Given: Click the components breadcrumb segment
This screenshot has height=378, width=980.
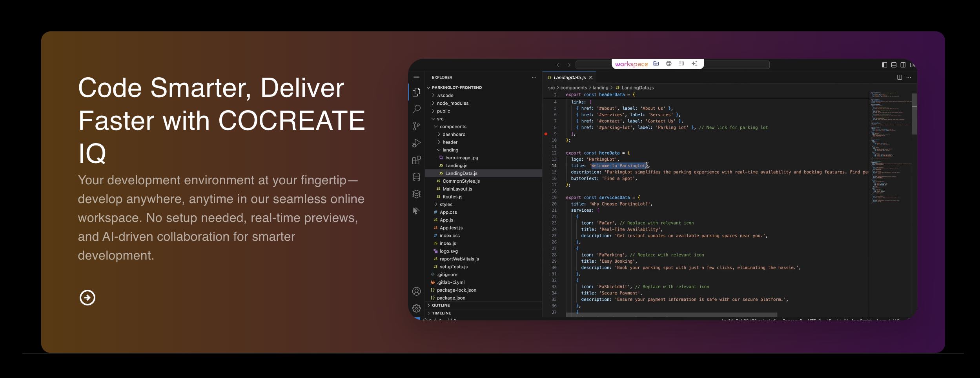Looking at the screenshot, I should (574, 88).
